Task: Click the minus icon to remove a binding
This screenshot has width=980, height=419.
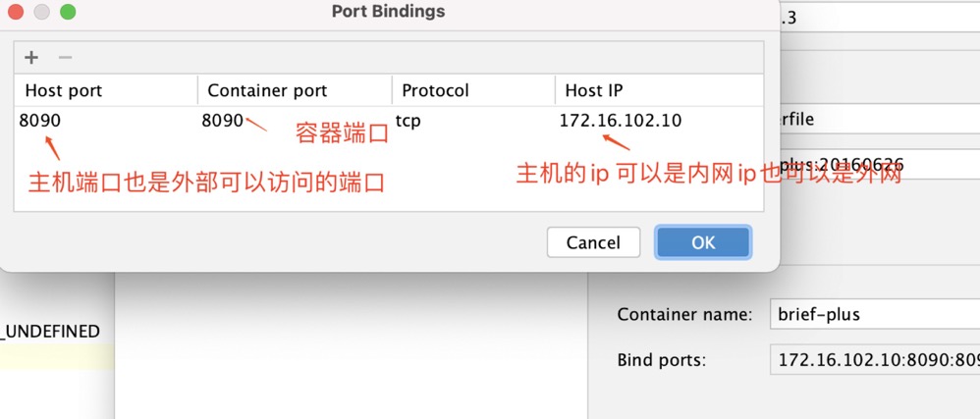Action: (x=65, y=57)
